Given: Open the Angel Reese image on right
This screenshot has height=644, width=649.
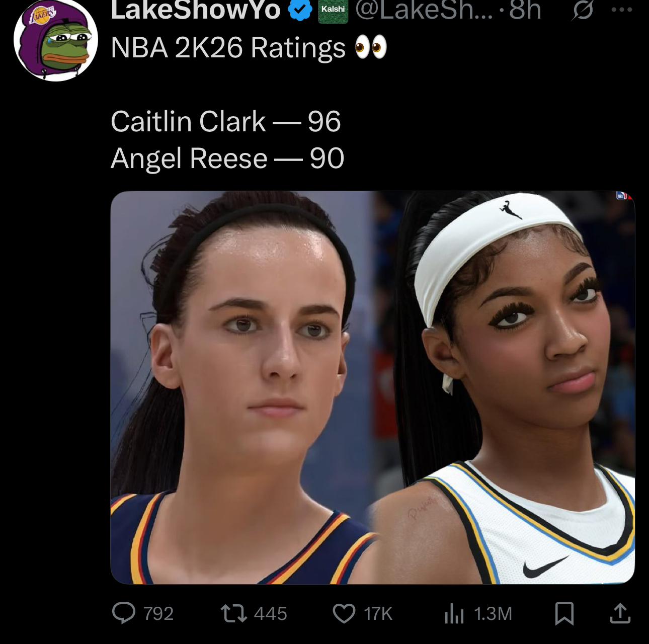Looking at the screenshot, I should (504, 387).
